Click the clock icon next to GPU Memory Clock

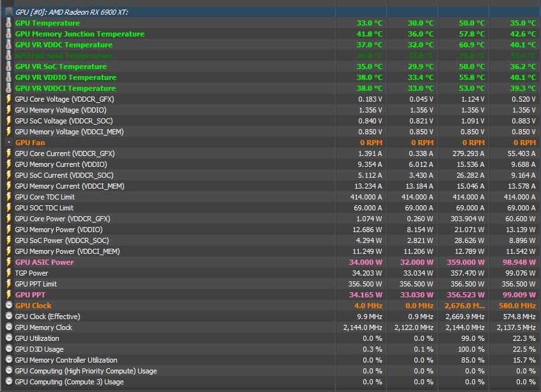(x=9, y=327)
